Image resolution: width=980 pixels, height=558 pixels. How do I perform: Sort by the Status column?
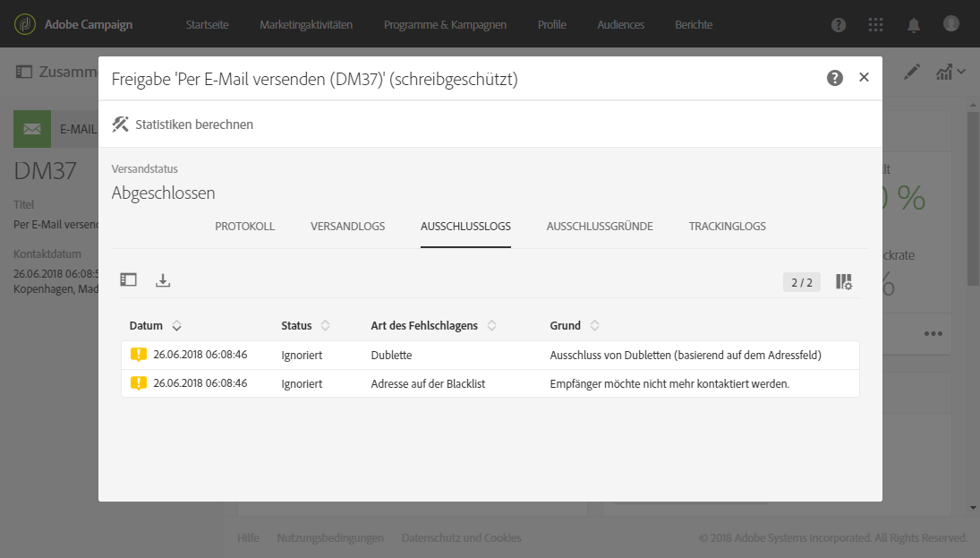[325, 326]
